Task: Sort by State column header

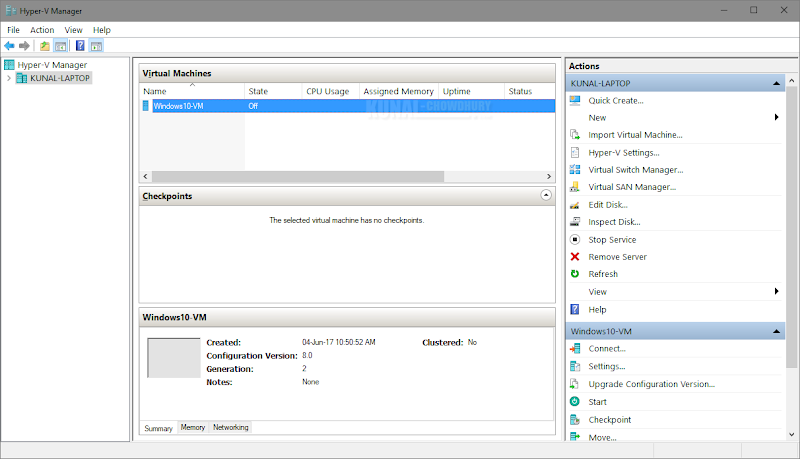Action: coord(273,91)
